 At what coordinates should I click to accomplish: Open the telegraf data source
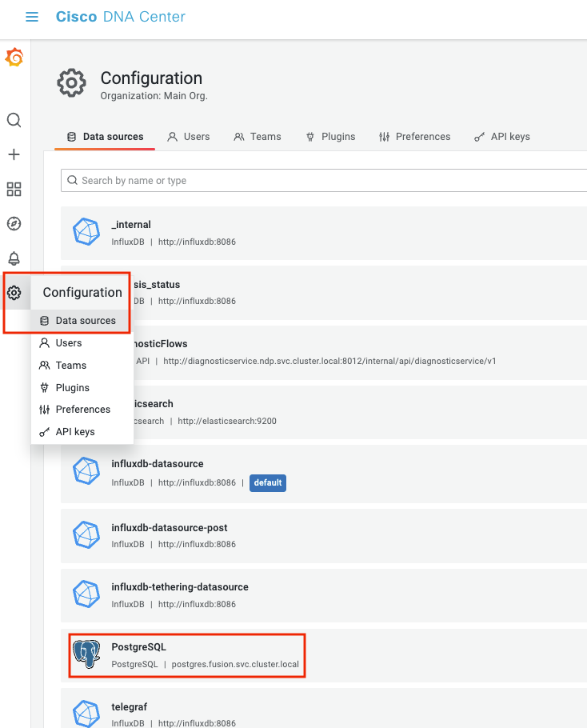pos(324,709)
